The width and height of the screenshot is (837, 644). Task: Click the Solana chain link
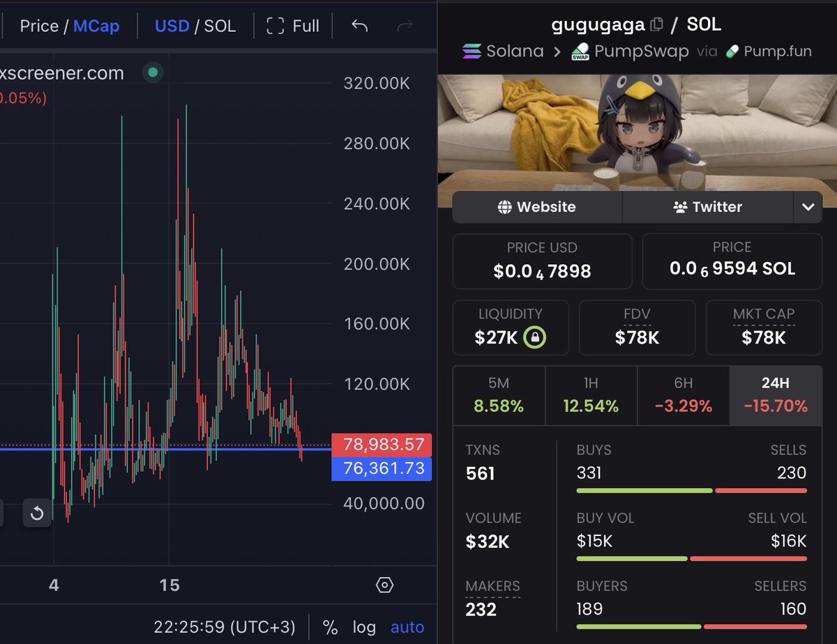tap(503, 52)
